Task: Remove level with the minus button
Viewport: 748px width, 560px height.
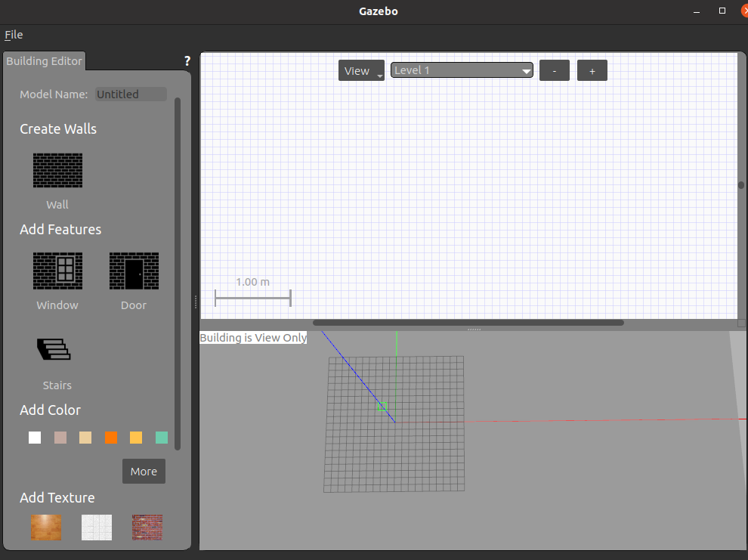Action: 555,70
